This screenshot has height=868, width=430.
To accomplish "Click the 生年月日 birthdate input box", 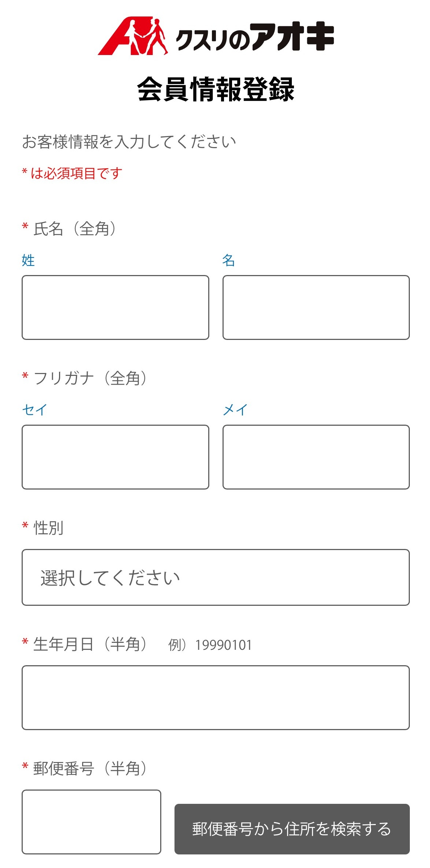I will click(x=216, y=697).
